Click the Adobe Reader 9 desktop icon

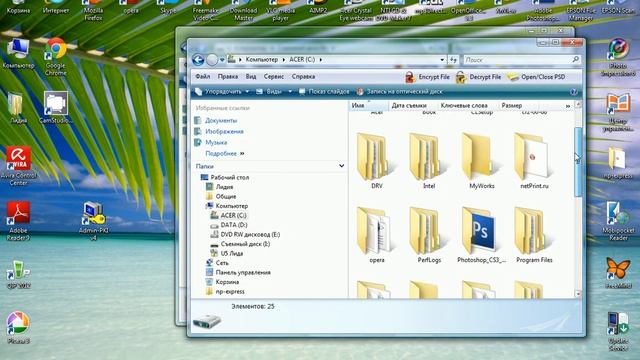(x=18, y=221)
